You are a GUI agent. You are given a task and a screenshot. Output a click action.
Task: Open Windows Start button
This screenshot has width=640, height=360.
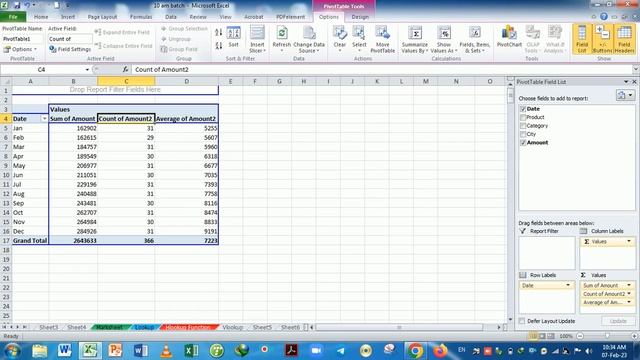coord(12,351)
